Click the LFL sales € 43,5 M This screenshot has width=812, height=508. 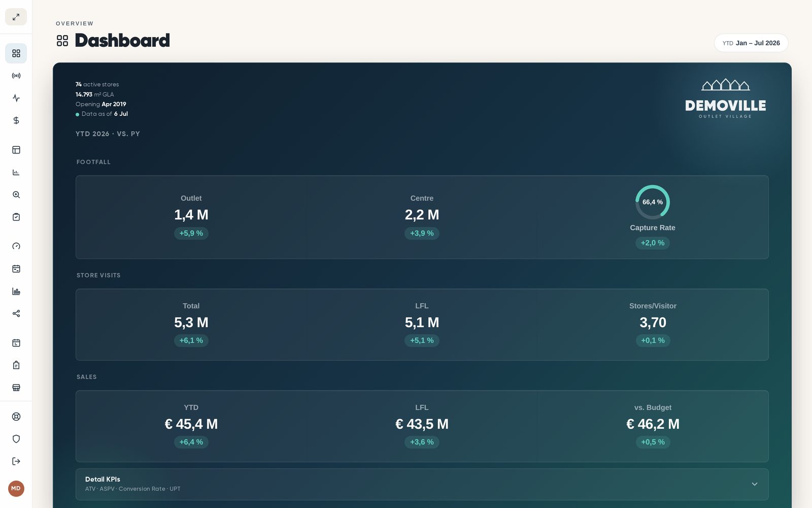pyautogui.click(x=422, y=424)
